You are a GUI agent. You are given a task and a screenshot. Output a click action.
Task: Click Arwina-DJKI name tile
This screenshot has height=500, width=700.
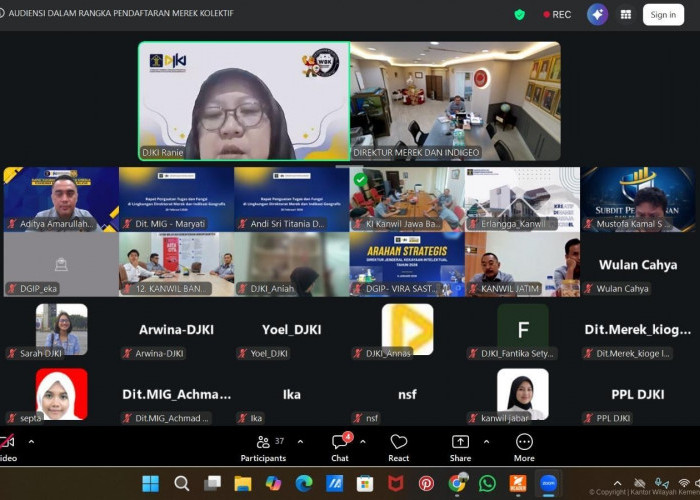pyautogui.click(x=176, y=329)
